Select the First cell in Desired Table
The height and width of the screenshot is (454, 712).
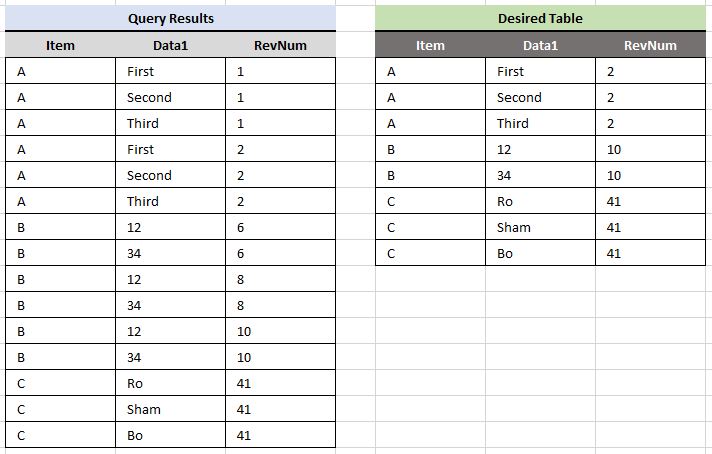pyautogui.click(x=540, y=71)
